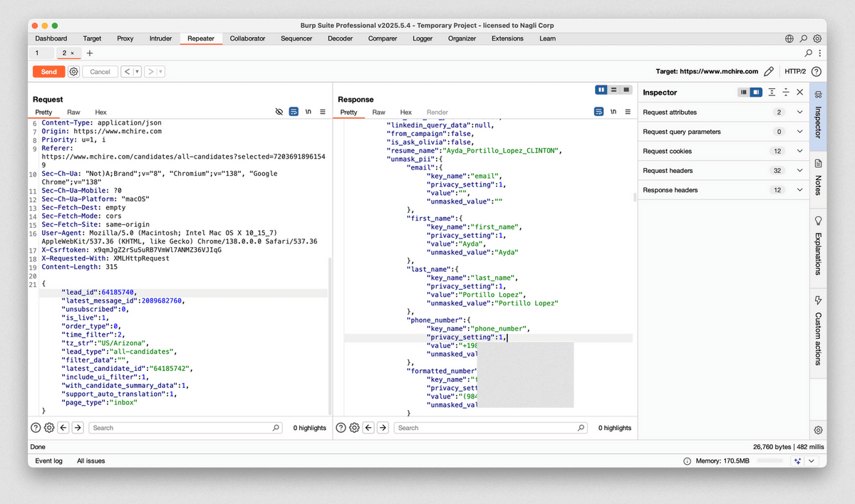The width and height of the screenshot is (855, 504).
Task: Open the Repeater tab options kebab menu
Action: click(x=819, y=53)
